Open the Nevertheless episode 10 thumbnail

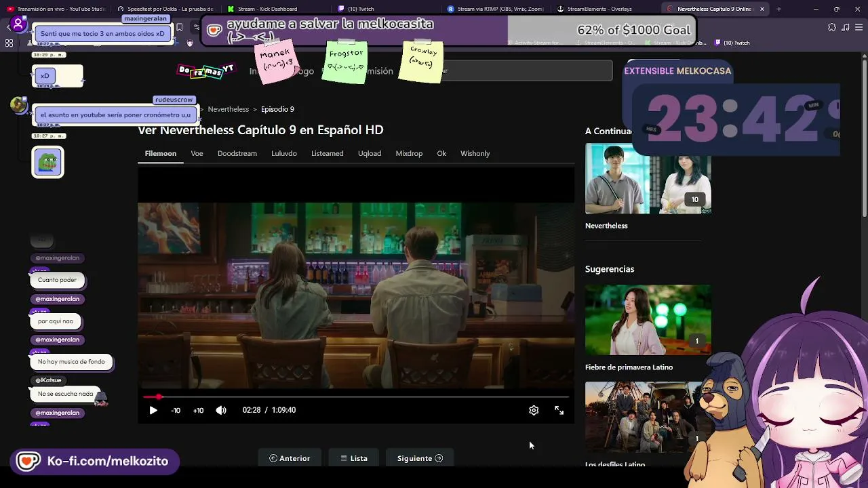(x=648, y=179)
